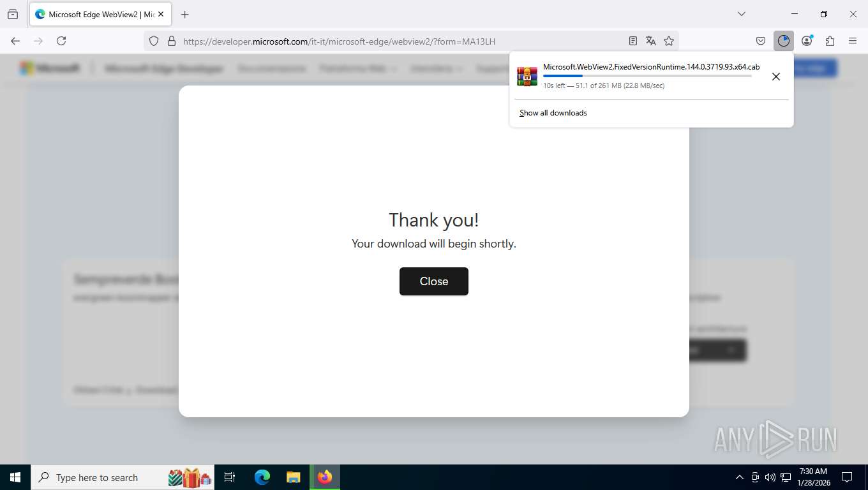Image resolution: width=868 pixels, height=490 pixels.
Task: Open the volume control
Action: (770, 477)
